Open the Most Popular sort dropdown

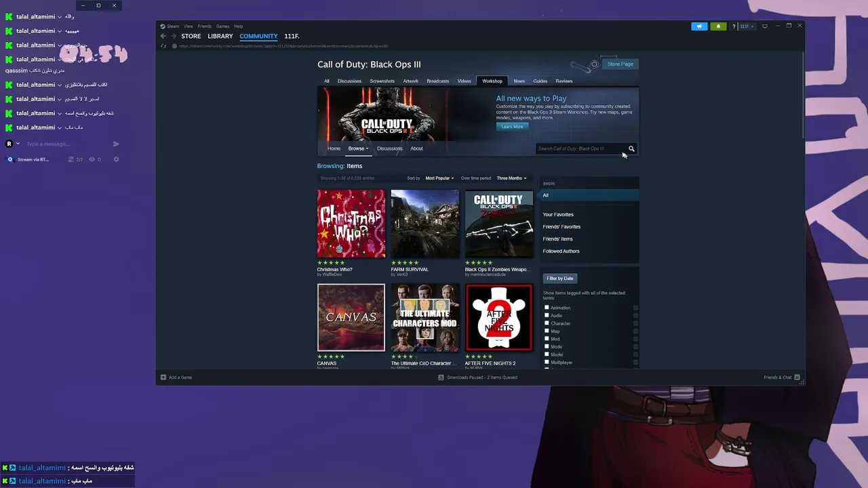click(439, 178)
